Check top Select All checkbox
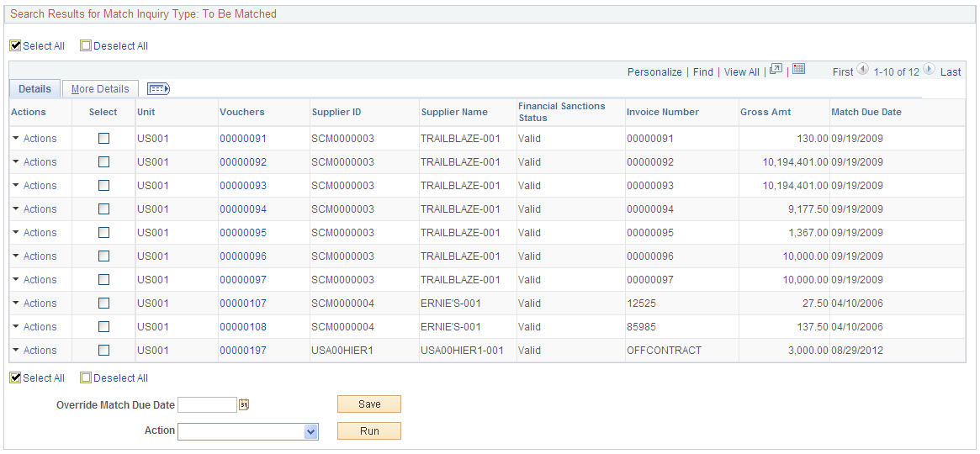 tap(16, 45)
